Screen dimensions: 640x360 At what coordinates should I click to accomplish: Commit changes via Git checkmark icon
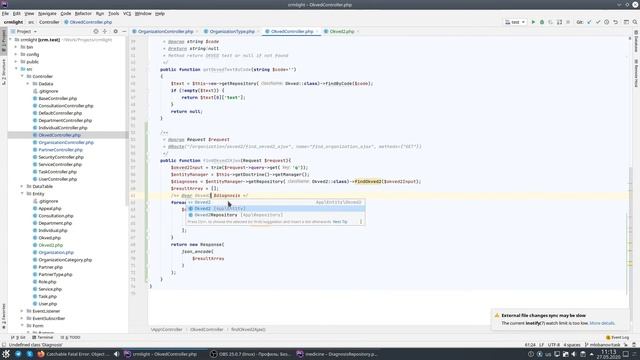pyautogui.click(x=598, y=22)
